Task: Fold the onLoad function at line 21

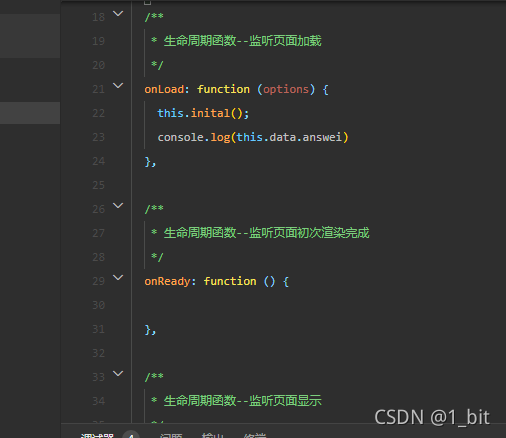Action: point(118,86)
